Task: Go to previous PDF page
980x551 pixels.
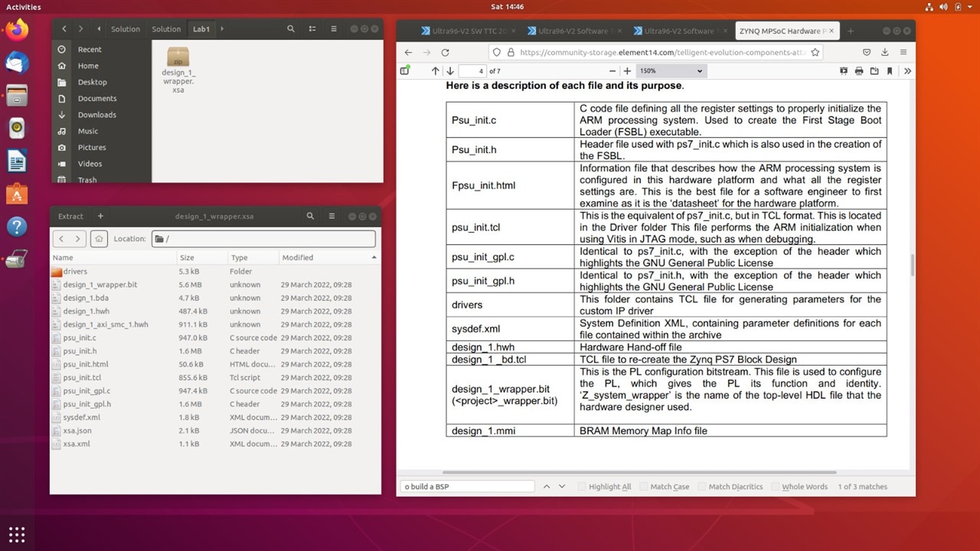Action: [436, 70]
